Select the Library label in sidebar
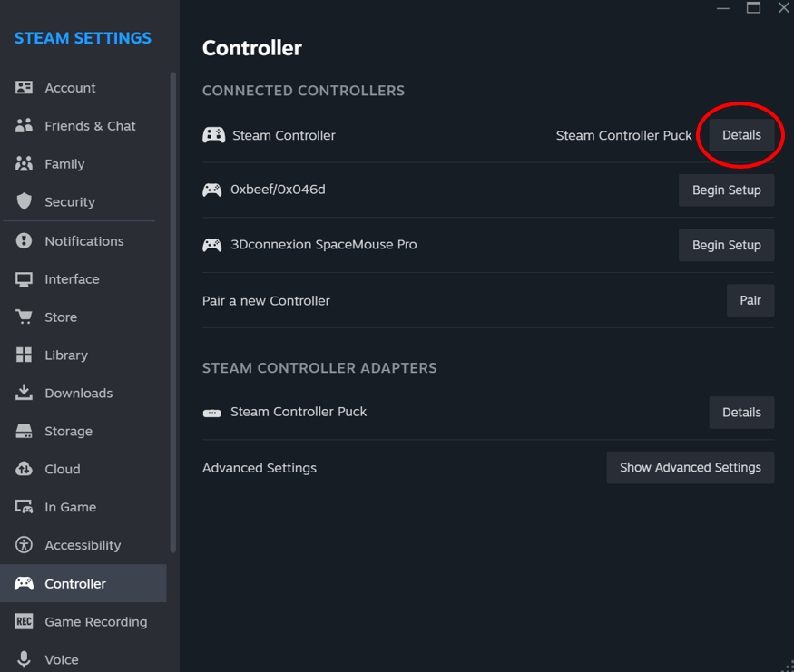 [66, 355]
